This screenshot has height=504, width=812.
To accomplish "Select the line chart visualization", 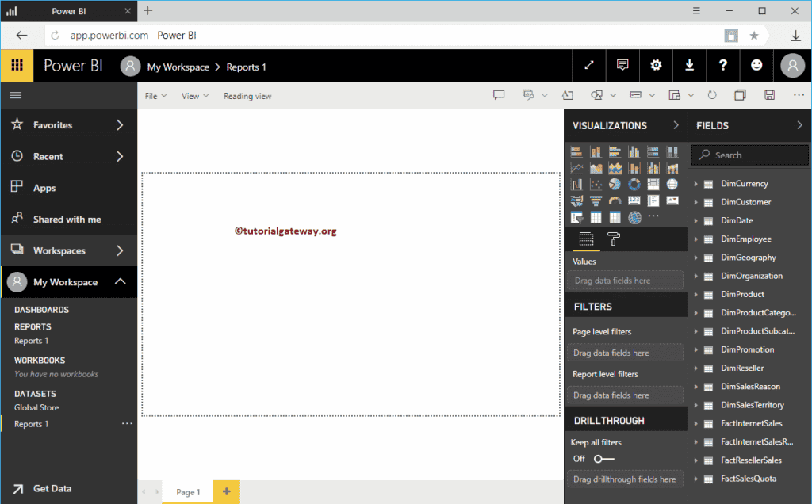I will [576, 168].
